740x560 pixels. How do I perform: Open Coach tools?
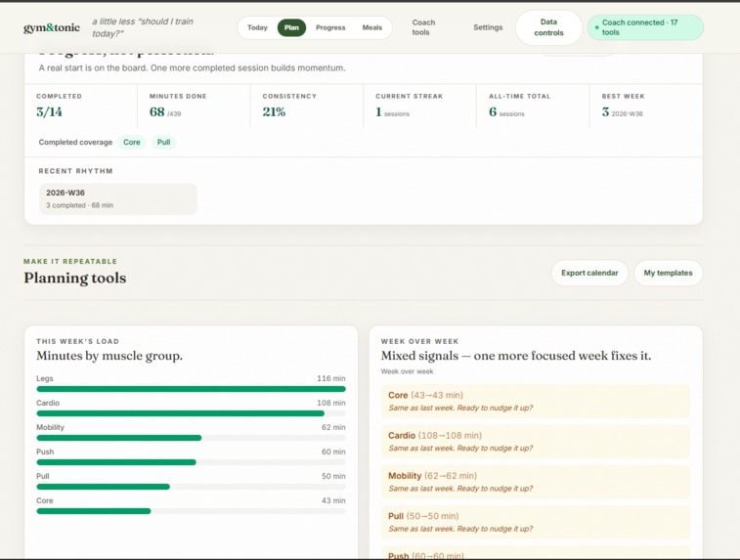423,27
